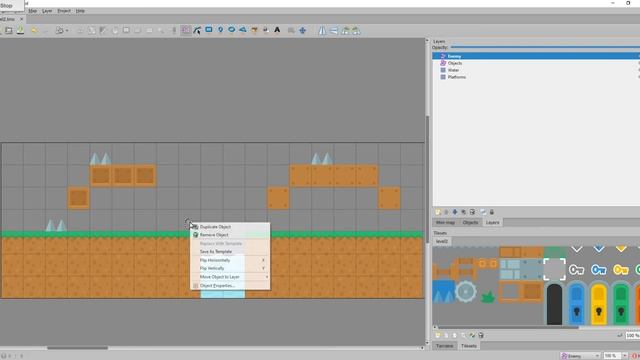Switch to the Objects tab

coord(470,222)
